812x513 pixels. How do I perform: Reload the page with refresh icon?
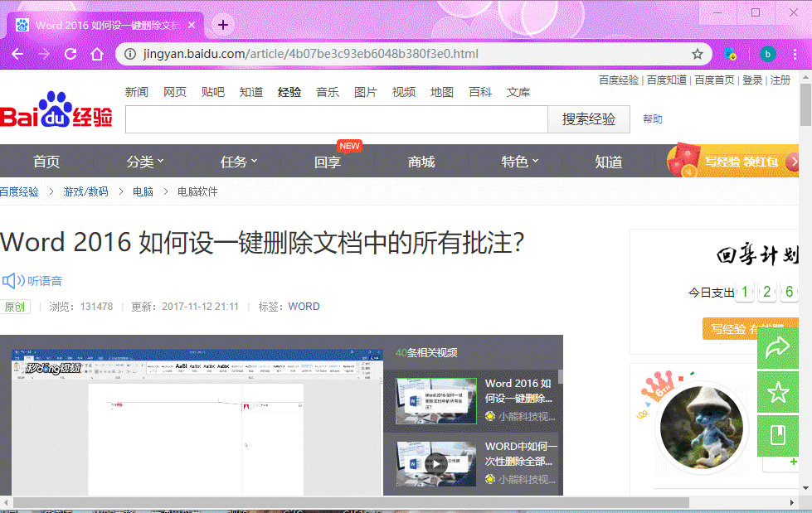pos(71,54)
